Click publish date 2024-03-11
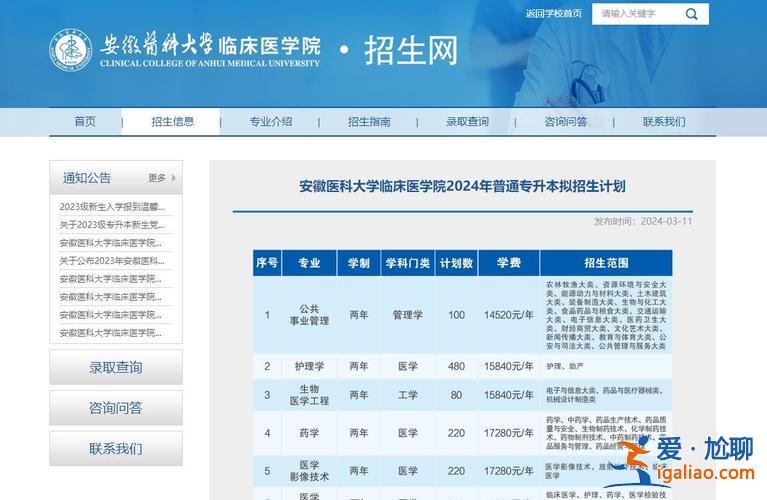767x500 pixels. (x=666, y=221)
